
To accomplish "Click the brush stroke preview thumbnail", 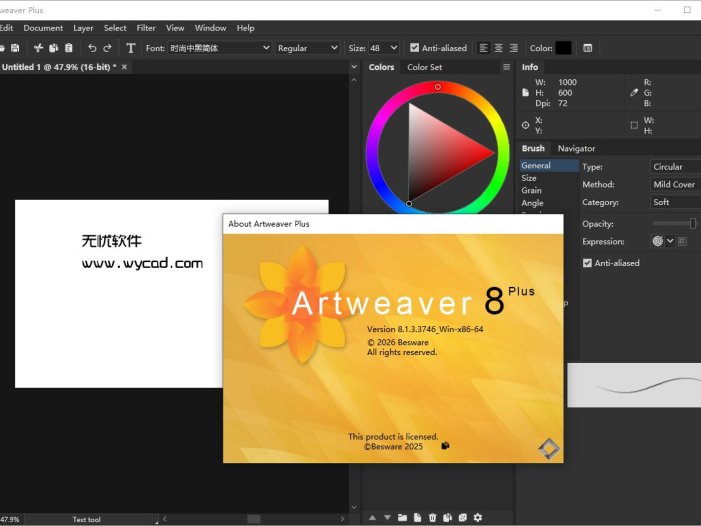I will pyautogui.click(x=634, y=385).
